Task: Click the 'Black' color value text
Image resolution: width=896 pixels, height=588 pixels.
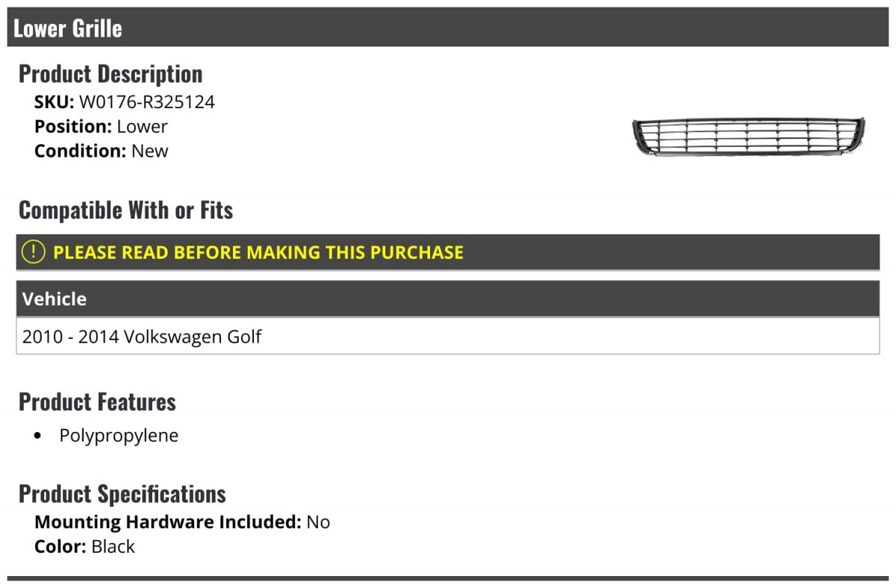Action: click(x=113, y=546)
